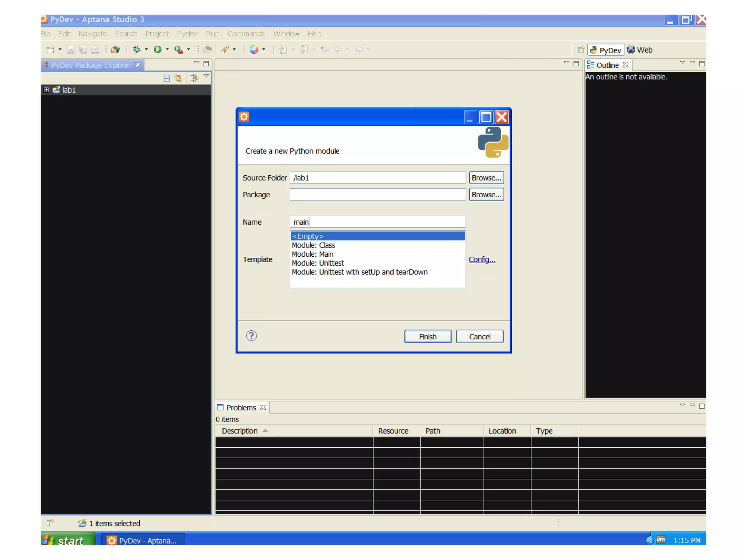Switch to the Web perspective
The height and width of the screenshot is (560, 747).
(640, 50)
